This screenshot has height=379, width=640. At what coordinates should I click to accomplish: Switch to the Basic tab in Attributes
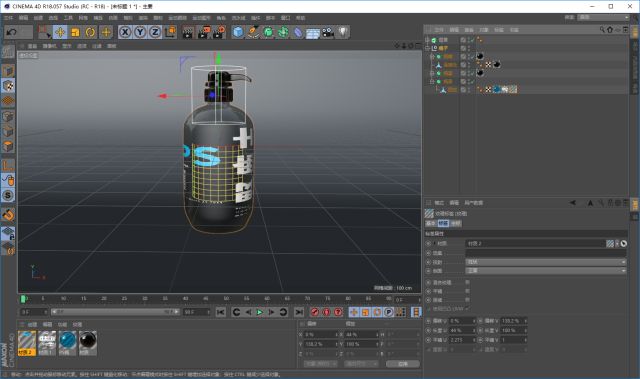(431, 223)
